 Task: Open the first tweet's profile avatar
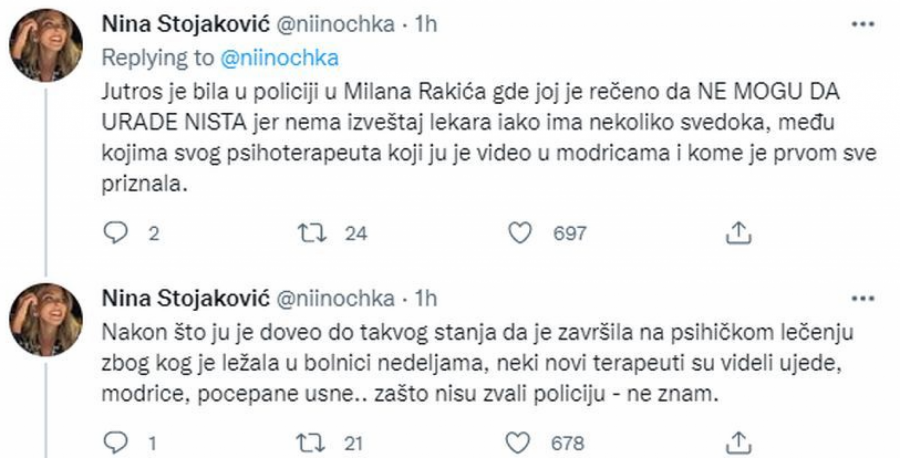pyautogui.click(x=46, y=45)
